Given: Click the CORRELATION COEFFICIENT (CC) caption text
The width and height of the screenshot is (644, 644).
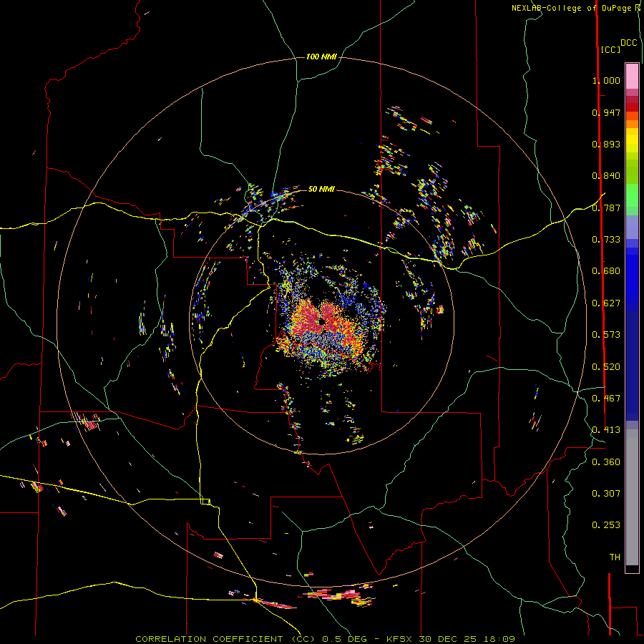Looking at the screenshot, I should 225,639.
